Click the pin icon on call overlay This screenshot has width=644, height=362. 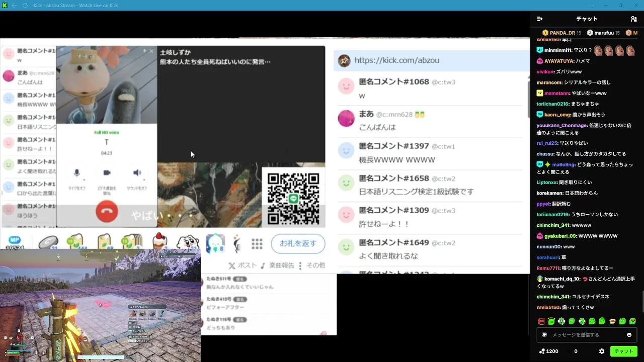click(x=144, y=51)
